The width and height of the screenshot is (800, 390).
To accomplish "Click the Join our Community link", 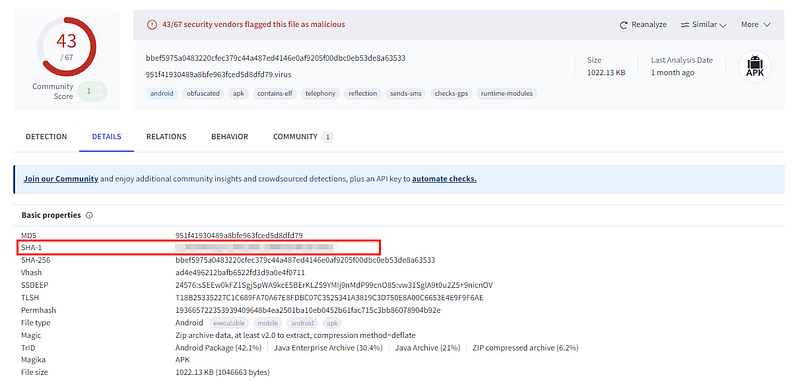I will pyautogui.click(x=61, y=179).
